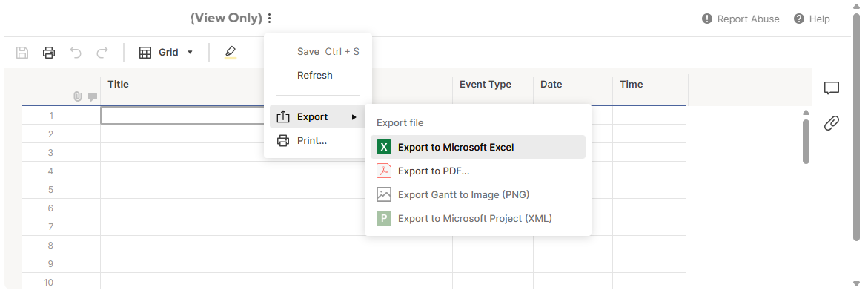Click the disabled save floppy icon
This screenshot has height=296, width=868.
(22, 53)
